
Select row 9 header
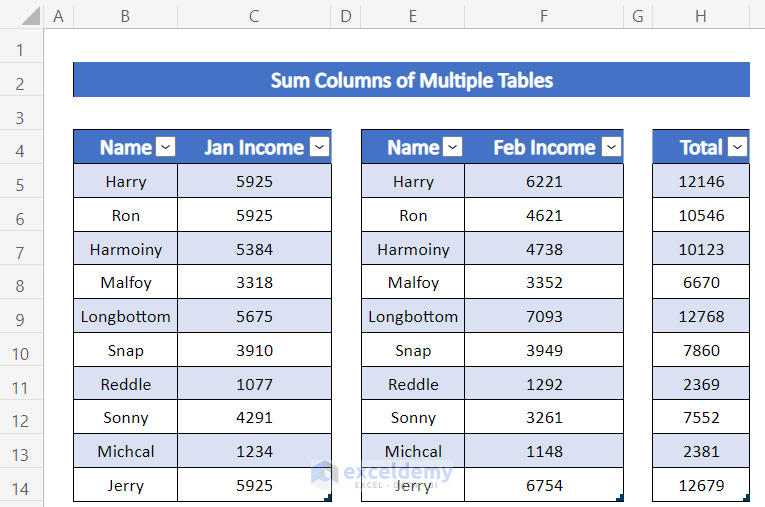pyautogui.click(x=22, y=317)
